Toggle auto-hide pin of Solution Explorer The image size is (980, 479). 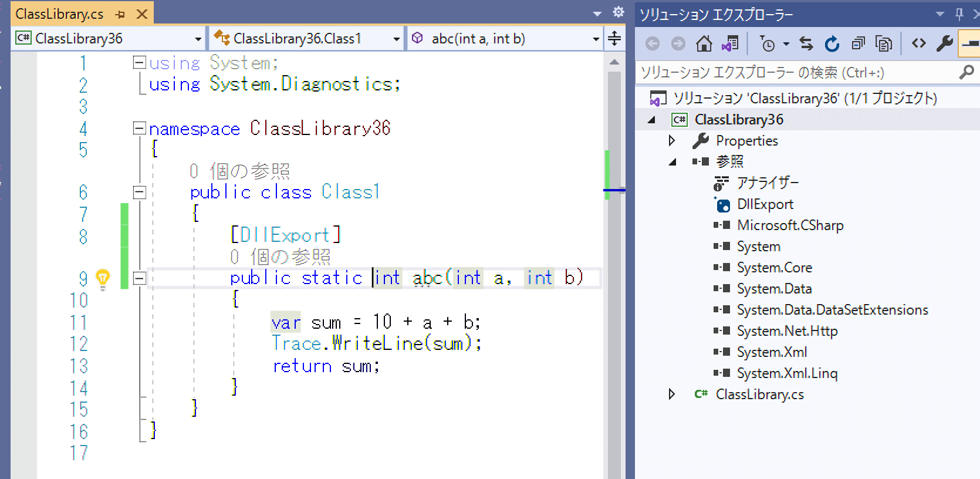[x=959, y=14]
